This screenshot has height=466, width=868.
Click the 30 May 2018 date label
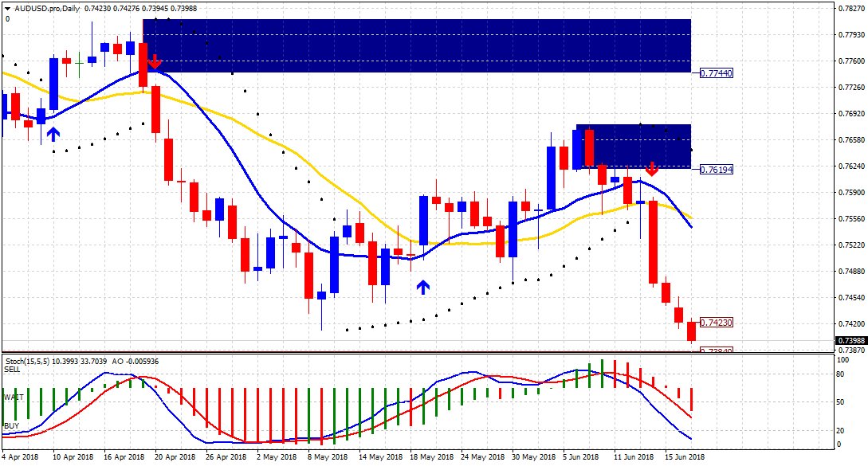534,457
